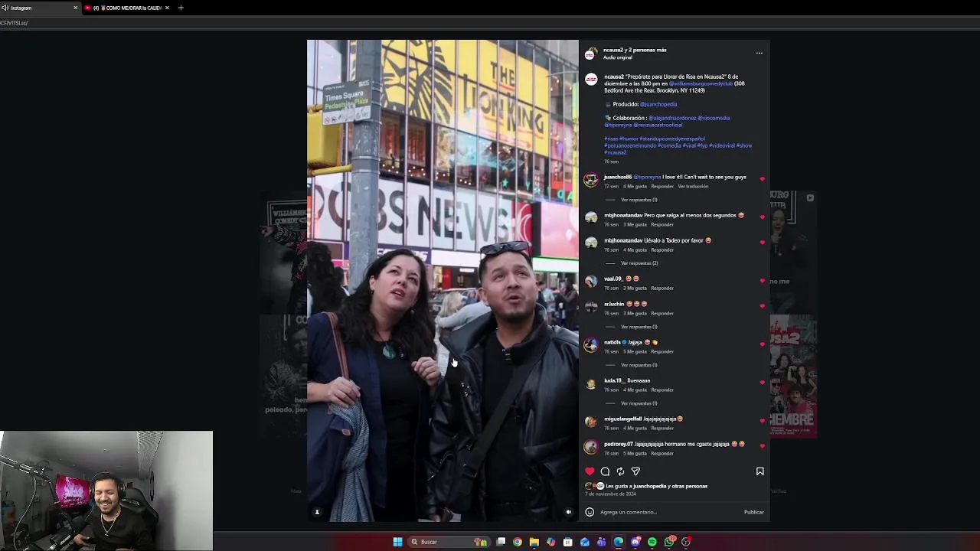Open ncausa2 profile picture in caption
Image resolution: width=980 pixels, height=551 pixels.
click(591, 79)
